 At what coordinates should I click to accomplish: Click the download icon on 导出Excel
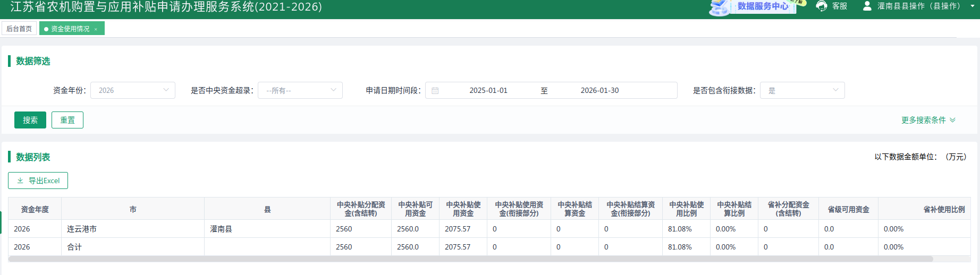20,181
